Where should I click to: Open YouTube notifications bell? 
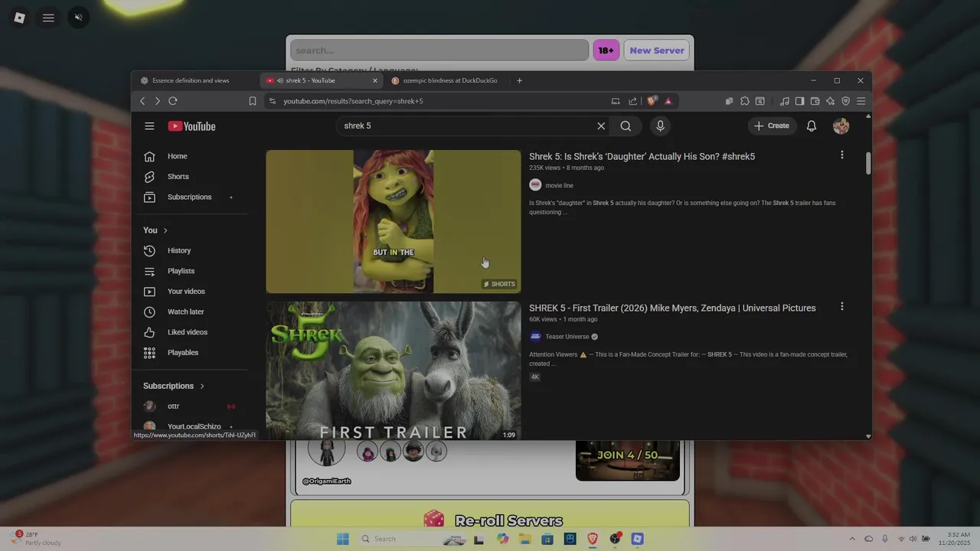point(812,126)
